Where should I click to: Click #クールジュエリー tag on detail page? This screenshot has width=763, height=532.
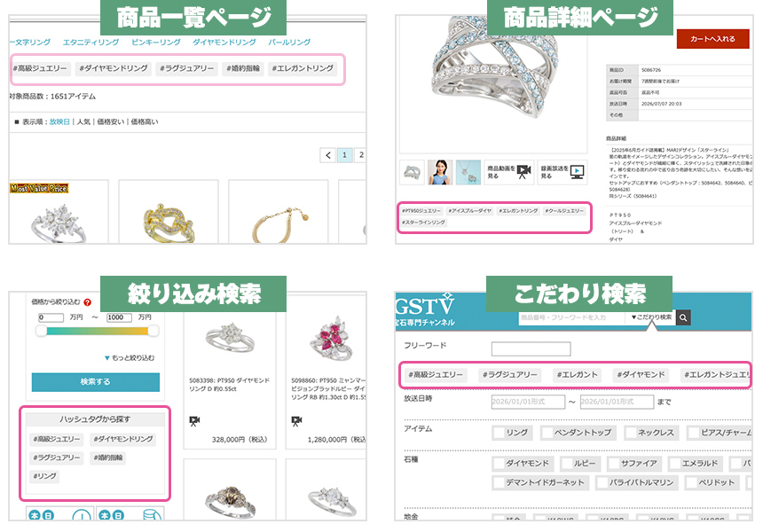pos(564,211)
